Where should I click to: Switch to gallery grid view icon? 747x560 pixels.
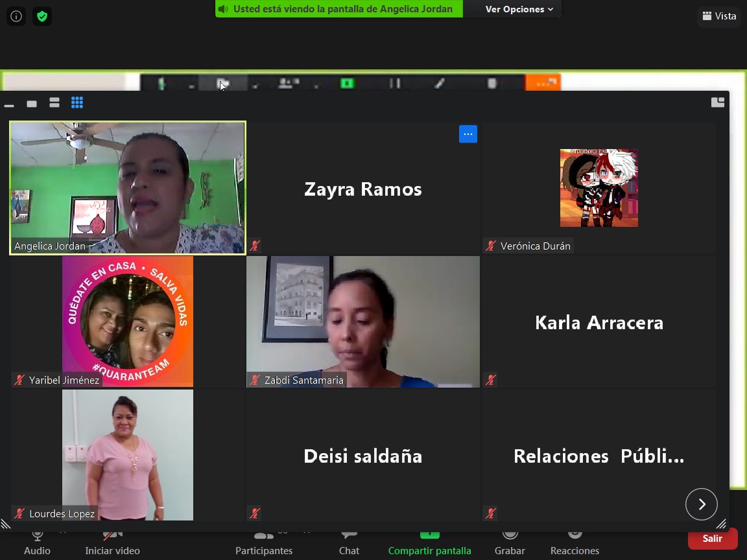click(x=77, y=102)
